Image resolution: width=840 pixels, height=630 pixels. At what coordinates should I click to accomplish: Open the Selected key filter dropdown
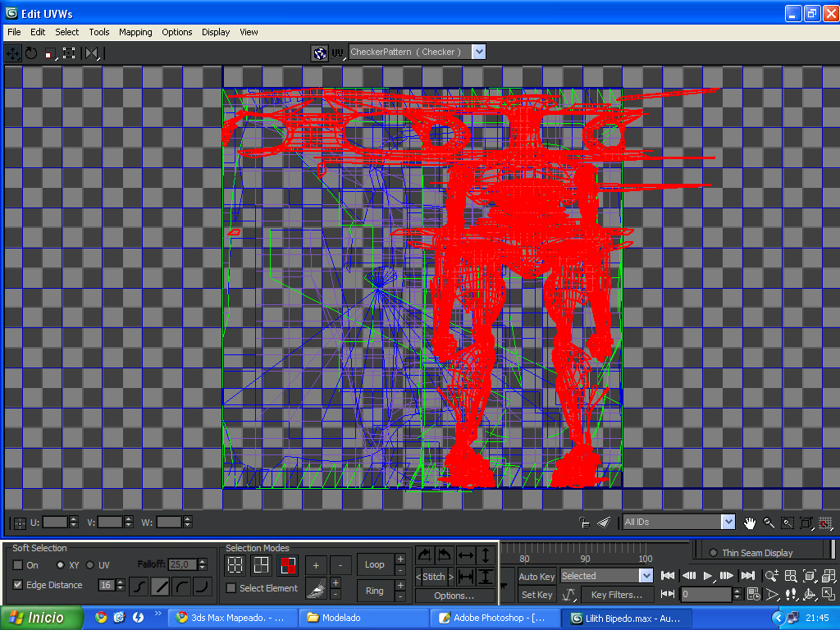(x=646, y=576)
